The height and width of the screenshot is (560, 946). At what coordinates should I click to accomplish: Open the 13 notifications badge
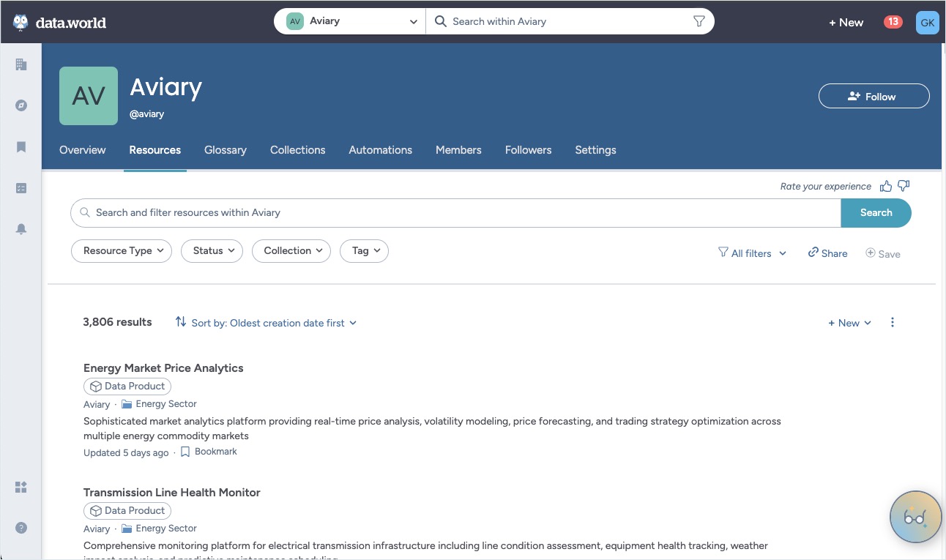click(893, 22)
